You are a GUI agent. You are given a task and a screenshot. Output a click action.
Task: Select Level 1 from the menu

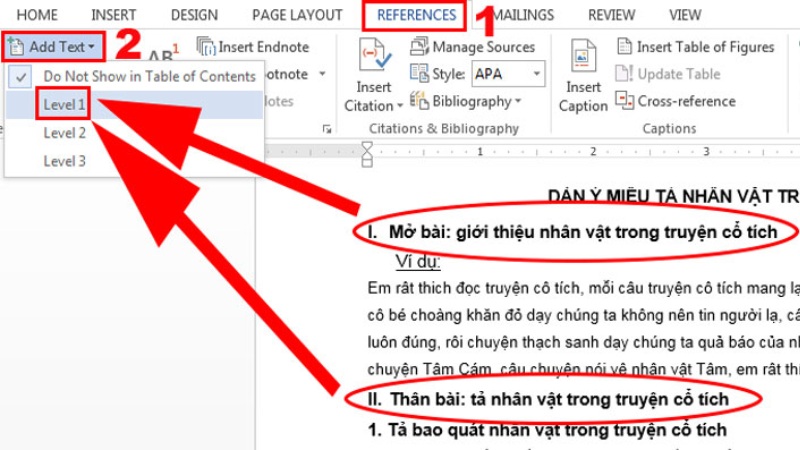click(x=64, y=104)
